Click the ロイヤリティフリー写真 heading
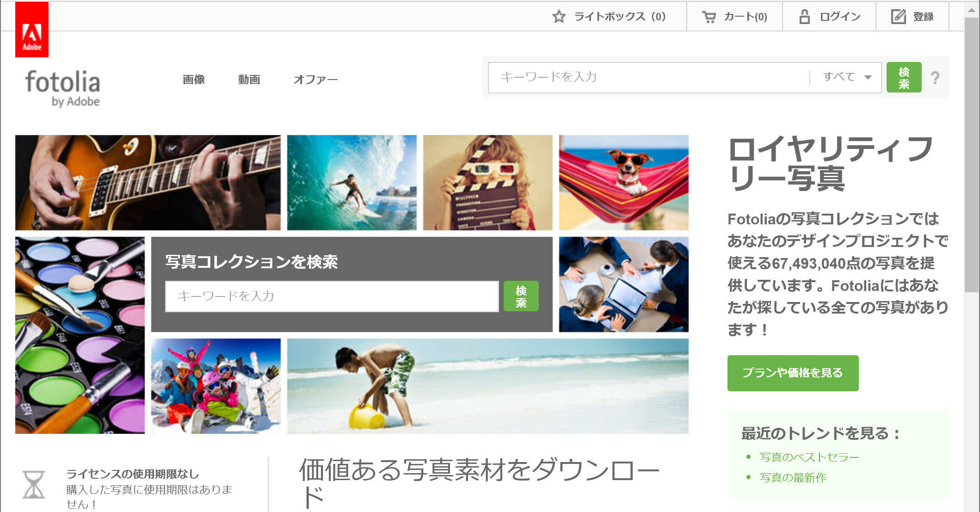This screenshot has height=512, width=980. pos(831,164)
